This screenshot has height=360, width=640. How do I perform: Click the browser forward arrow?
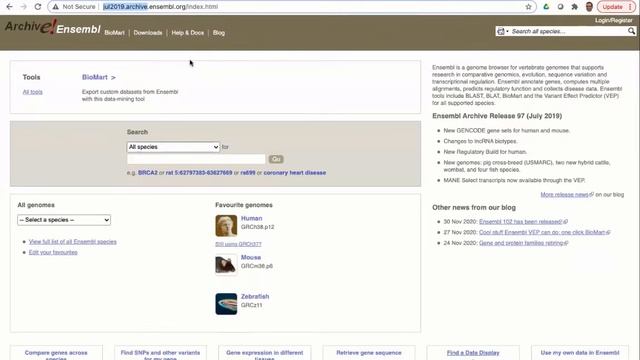(x=24, y=7)
